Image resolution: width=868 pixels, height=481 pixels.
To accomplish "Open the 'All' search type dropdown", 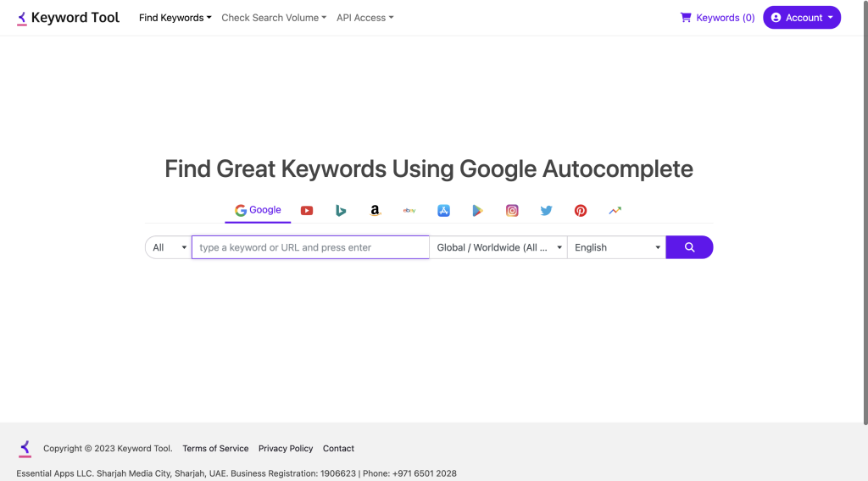I will pyautogui.click(x=169, y=247).
